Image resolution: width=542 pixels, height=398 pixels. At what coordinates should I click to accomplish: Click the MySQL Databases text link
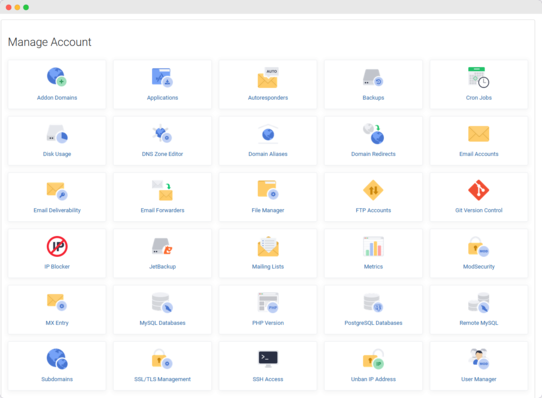tap(162, 323)
